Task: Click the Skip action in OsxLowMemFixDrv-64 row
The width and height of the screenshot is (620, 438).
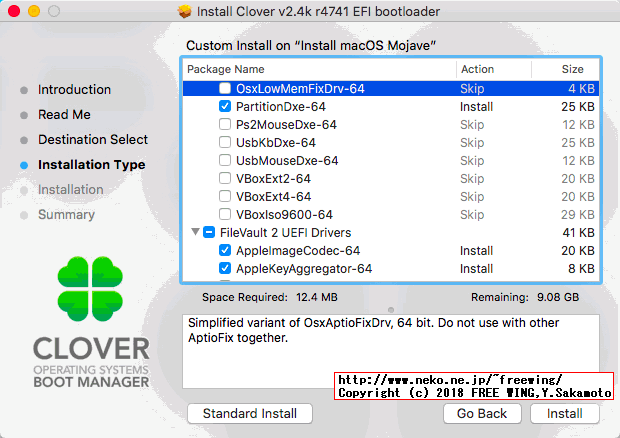Action: tap(472, 89)
